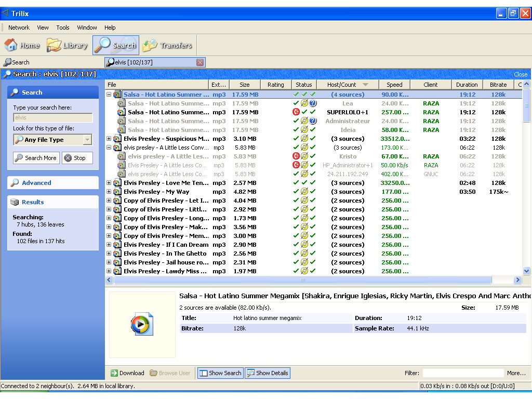Image resolution: width=532 pixels, height=399 pixels.
Task: Click file icon of Copy of Elvis Presley - Let I...
Action: pyautogui.click(x=117, y=201)
